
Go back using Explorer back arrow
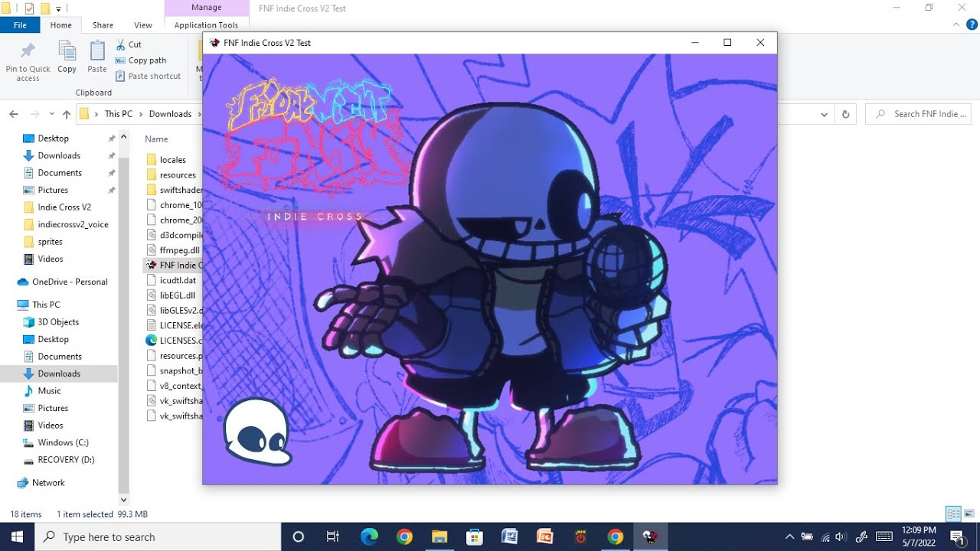[x=14, y=114]
